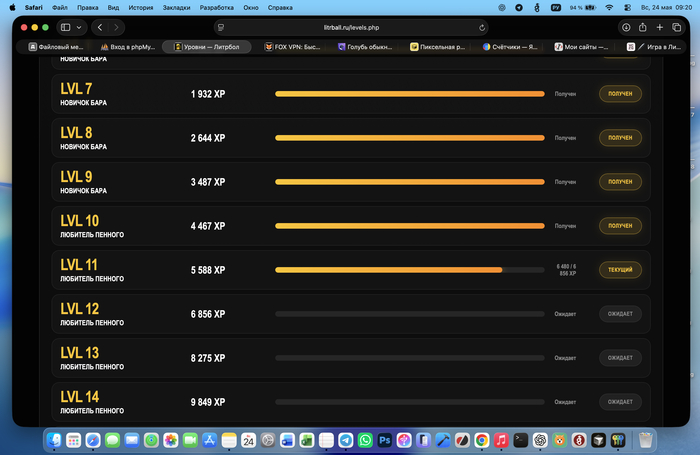Open Finder from the Dock

54,440
